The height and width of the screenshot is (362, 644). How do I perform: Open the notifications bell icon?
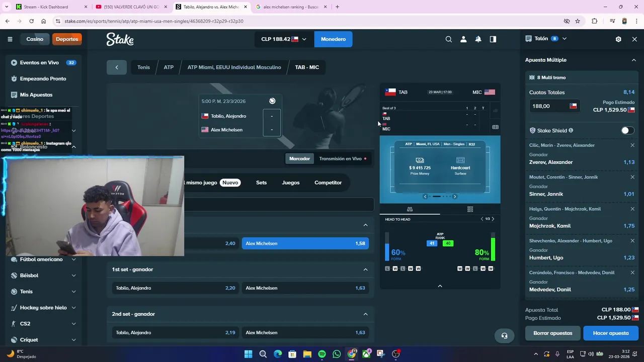[478, 39]
